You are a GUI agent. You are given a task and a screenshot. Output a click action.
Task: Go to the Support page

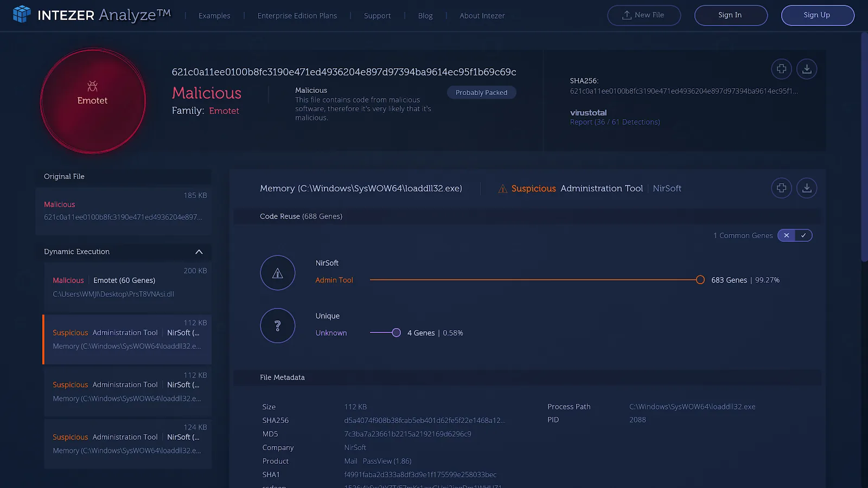(x=378, y=16)
